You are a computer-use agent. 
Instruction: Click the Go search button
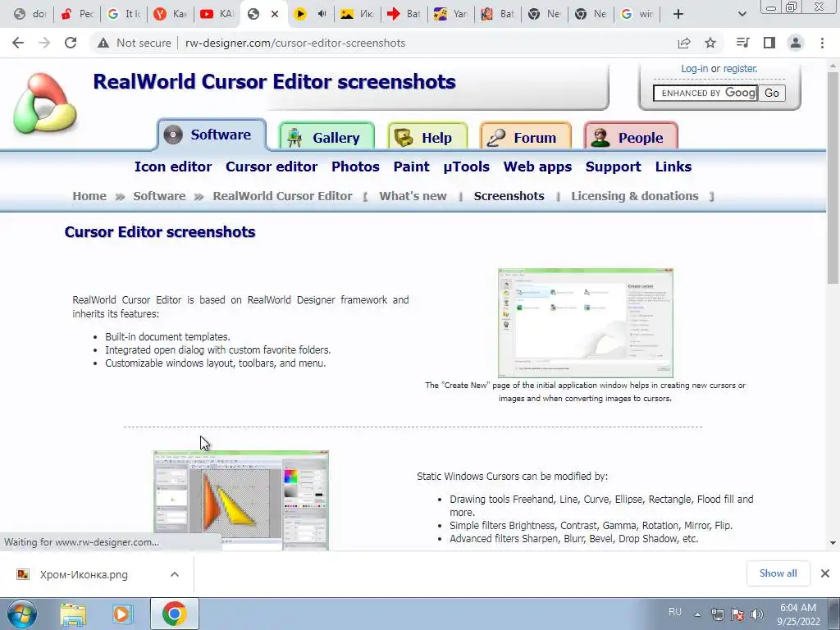[772, 93]
